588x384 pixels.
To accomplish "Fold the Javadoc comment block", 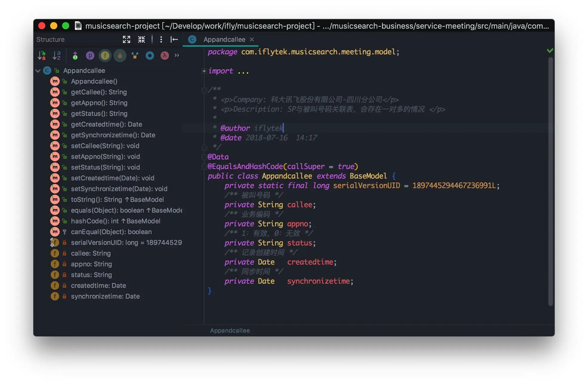I will click(204, 90).
